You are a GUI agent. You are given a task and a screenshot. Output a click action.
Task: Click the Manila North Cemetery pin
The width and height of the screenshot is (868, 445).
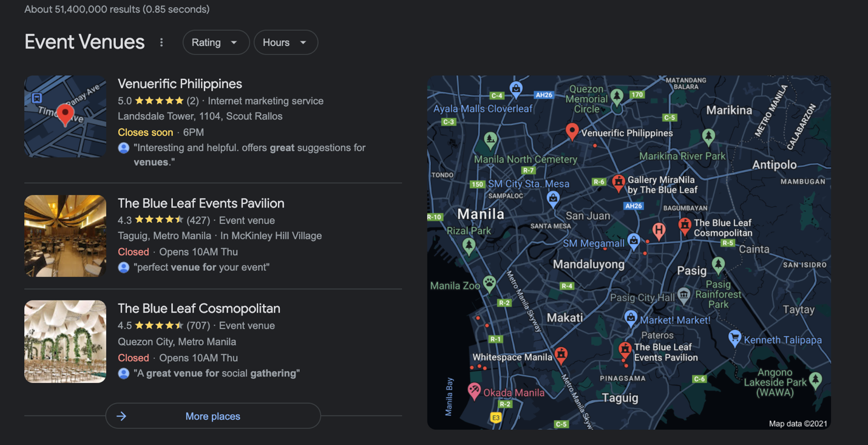click(490, 141)
